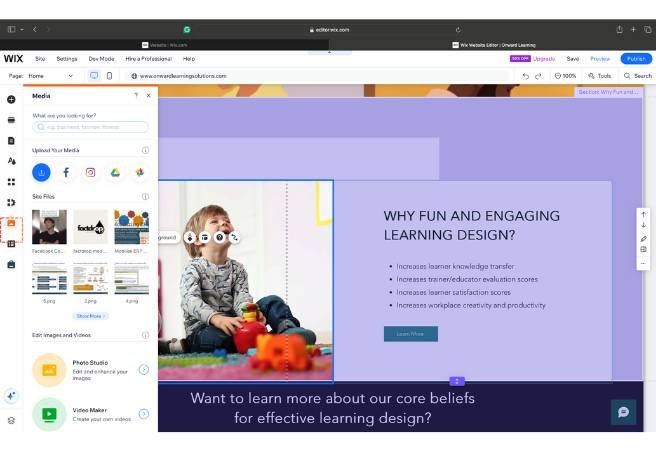This screenshot has height=451, width=656.
Task: Click the media search input field
Action: pyautogui.click(x=90, y=127)
